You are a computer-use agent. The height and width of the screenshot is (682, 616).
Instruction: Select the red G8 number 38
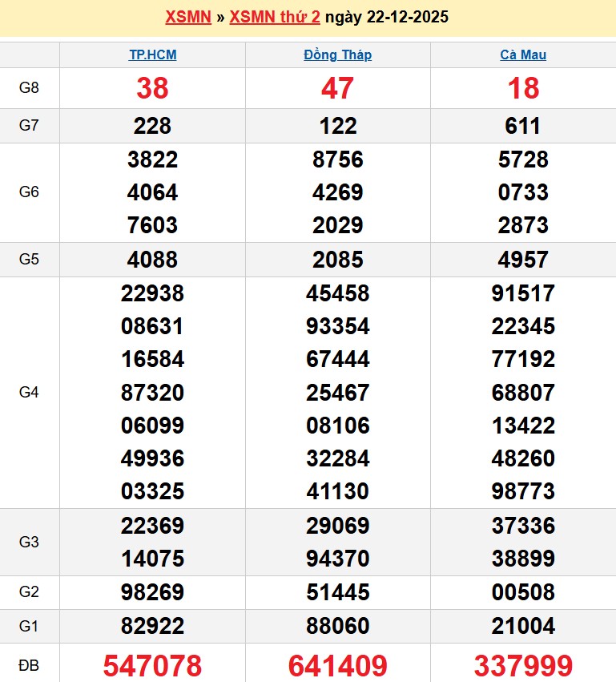[152, 88]
